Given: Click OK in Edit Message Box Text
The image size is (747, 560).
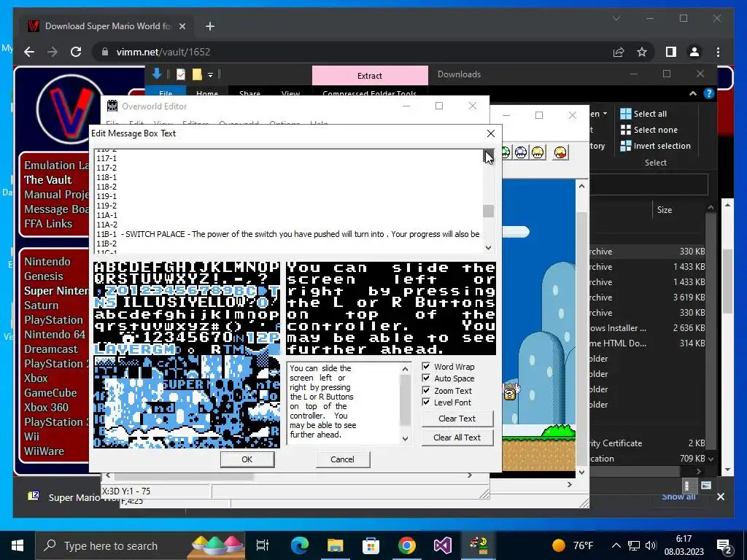Looking at the screenshot, I should 247,459.
